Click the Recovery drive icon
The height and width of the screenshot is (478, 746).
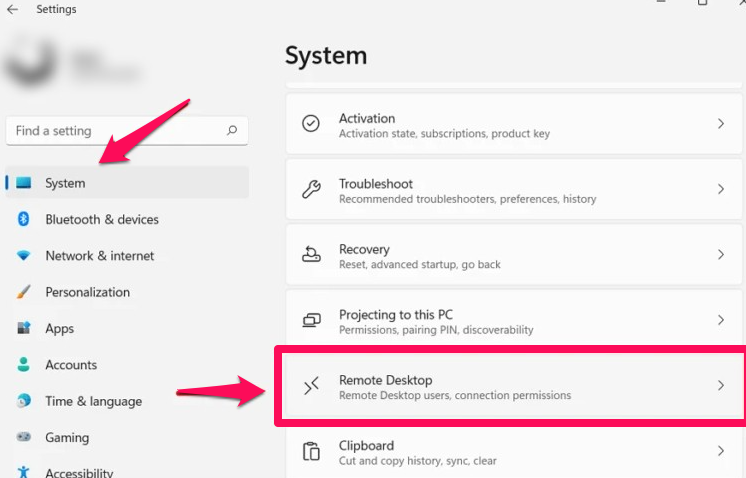pyautogui.click(x=311, y=254)
